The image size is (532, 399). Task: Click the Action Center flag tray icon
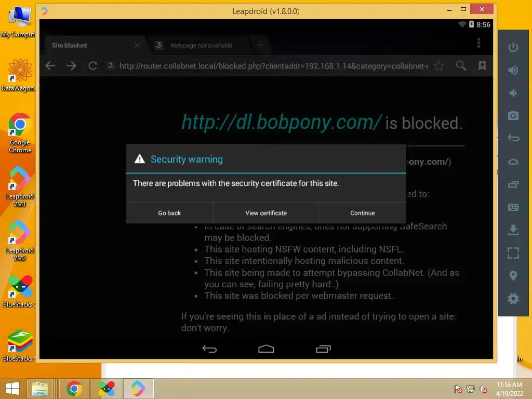(x=458, y=389)
